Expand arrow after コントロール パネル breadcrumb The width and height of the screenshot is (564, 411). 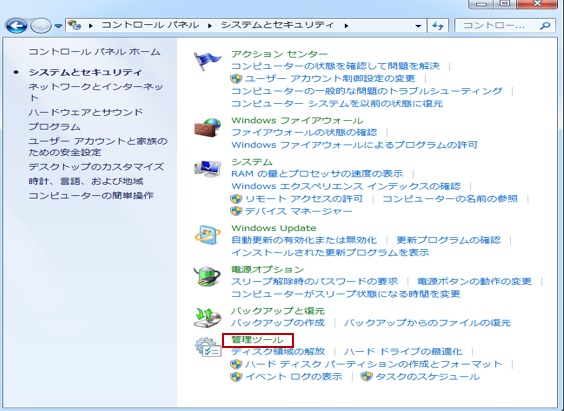click(x=209, y=26)
